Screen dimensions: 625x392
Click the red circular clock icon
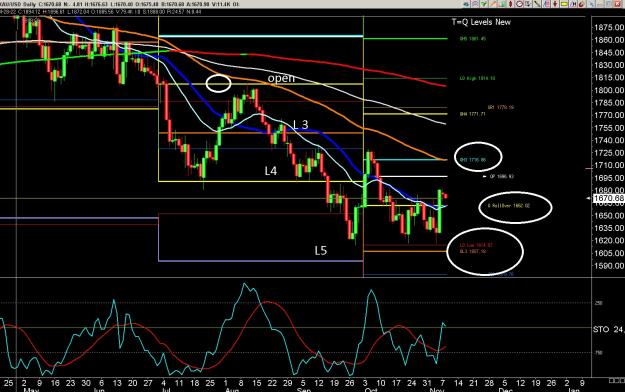click(519, 4)
